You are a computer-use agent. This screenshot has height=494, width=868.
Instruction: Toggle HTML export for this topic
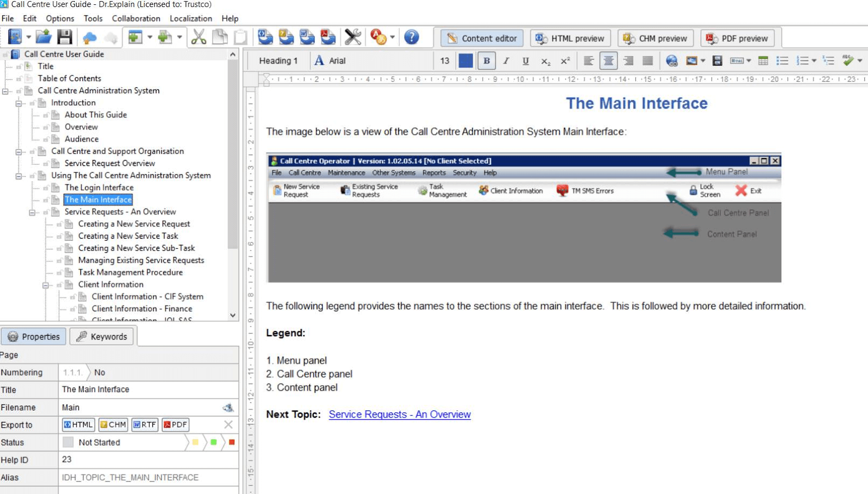pos(79,425)
